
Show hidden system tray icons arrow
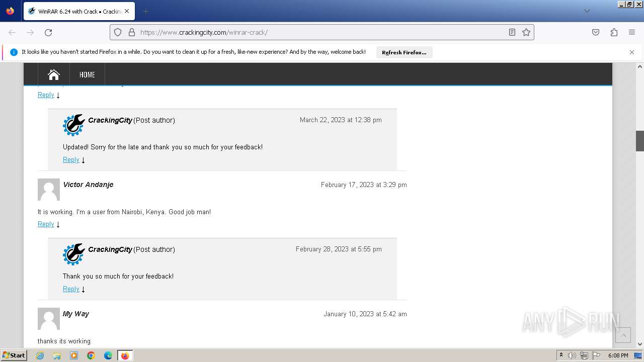(561, 355)
